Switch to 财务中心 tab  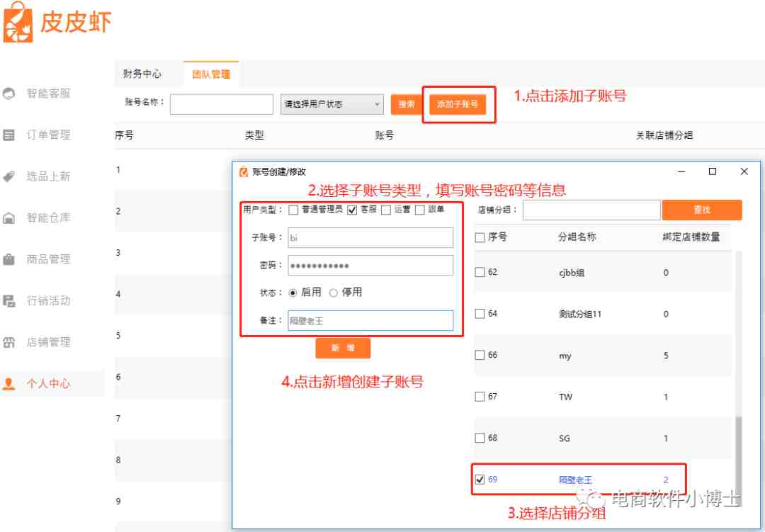(142, 74)
